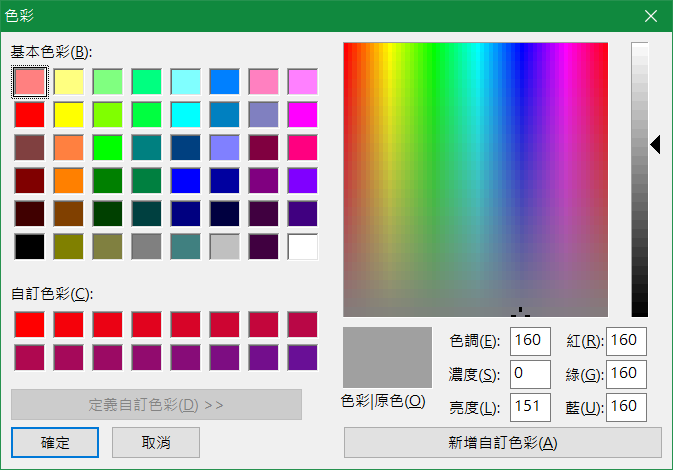Select the light pink basic color swatch
This screenshot has width=673, height=470.
[x=30, y=82]
